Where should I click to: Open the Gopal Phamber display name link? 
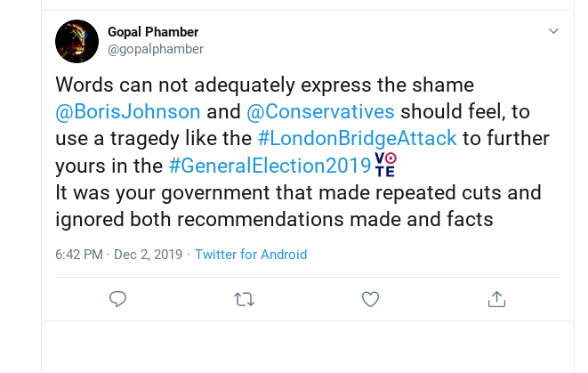[x=152, y=32]
